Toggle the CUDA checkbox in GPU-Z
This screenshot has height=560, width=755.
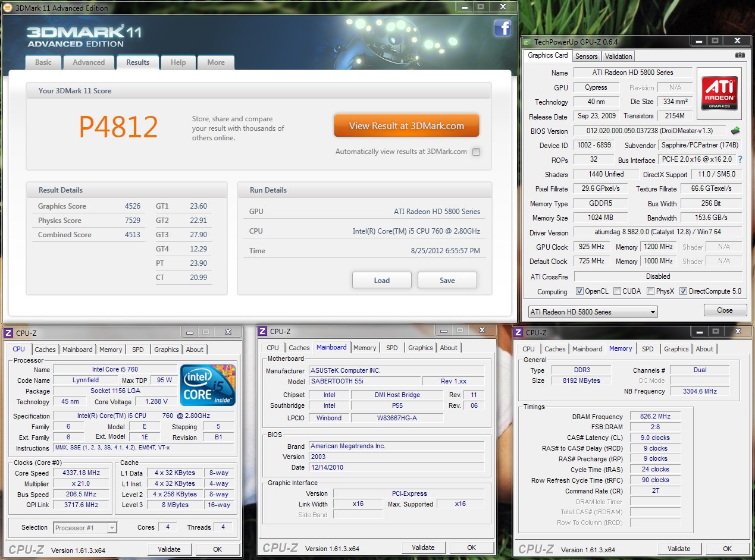pos(618,291)
